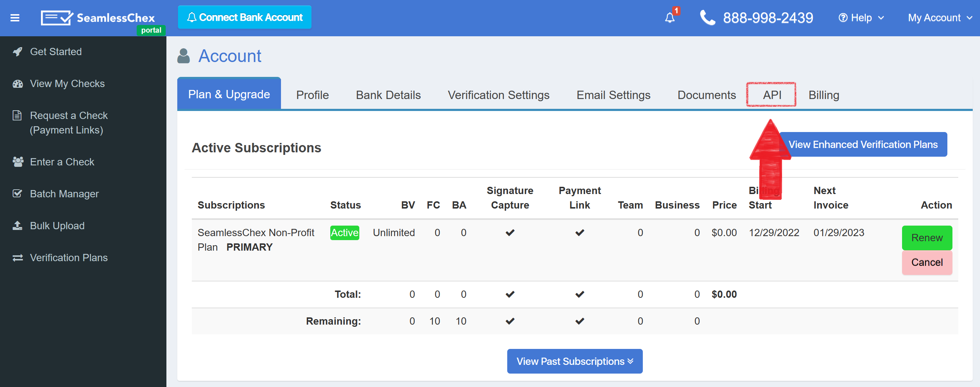The image size is (980, 387).
Task: Click the Status column header
Action: point(346,205)
